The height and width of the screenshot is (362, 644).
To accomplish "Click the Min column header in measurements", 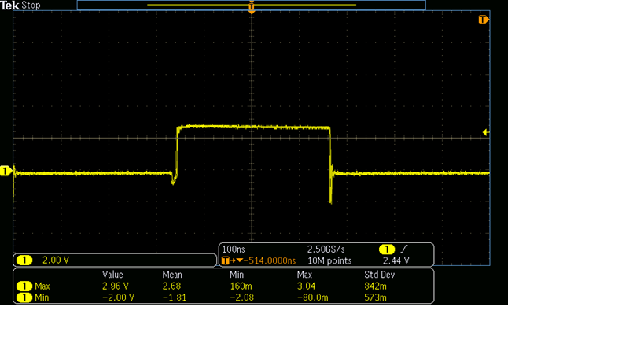I will point(237,275).
